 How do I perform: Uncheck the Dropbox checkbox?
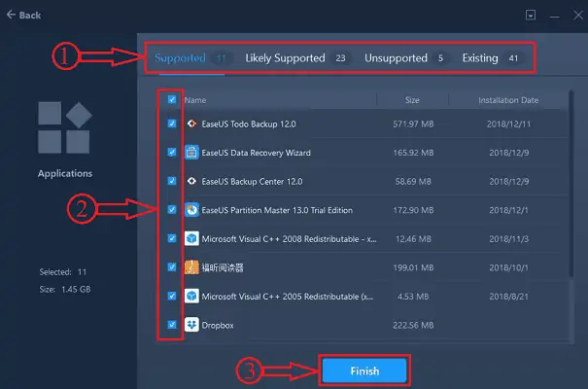click(172, 325)
